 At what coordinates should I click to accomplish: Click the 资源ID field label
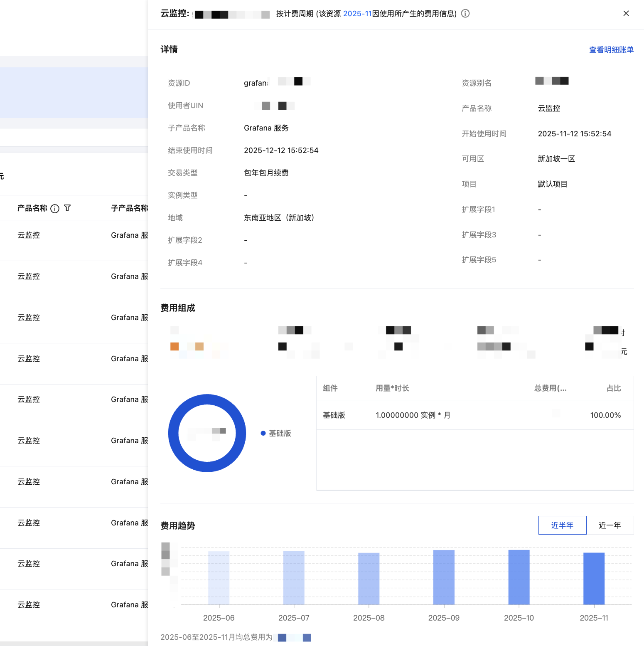179,83
